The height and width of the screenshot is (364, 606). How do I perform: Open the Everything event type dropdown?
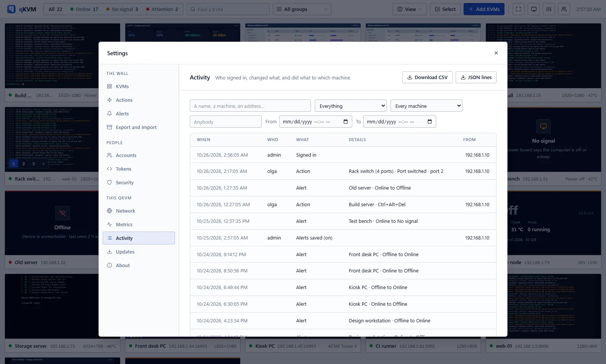coord(351,106)
